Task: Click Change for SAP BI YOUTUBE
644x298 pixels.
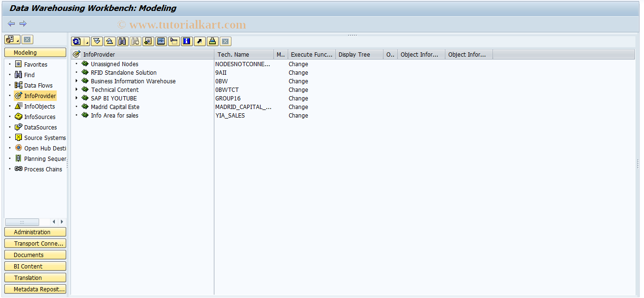Action: tap(298, 98)
